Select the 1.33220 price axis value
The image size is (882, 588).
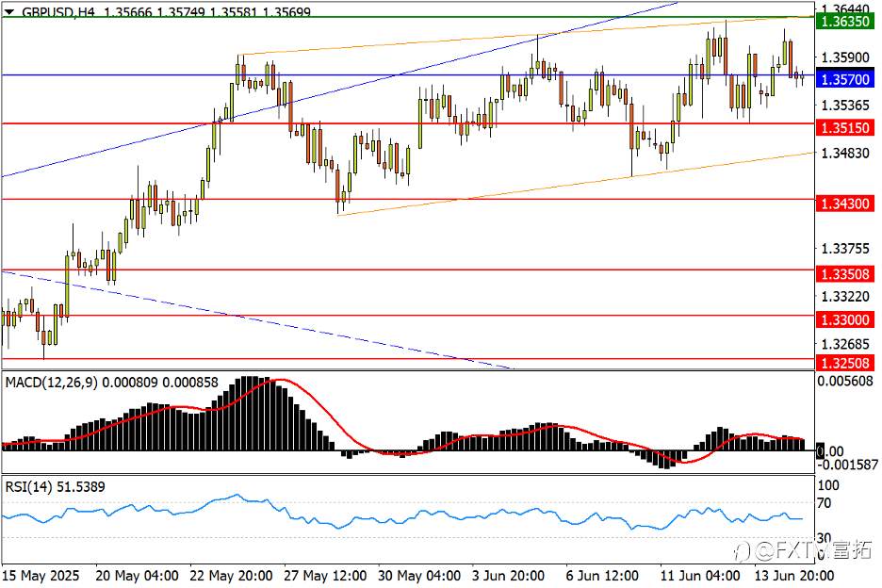click(845, 296)
